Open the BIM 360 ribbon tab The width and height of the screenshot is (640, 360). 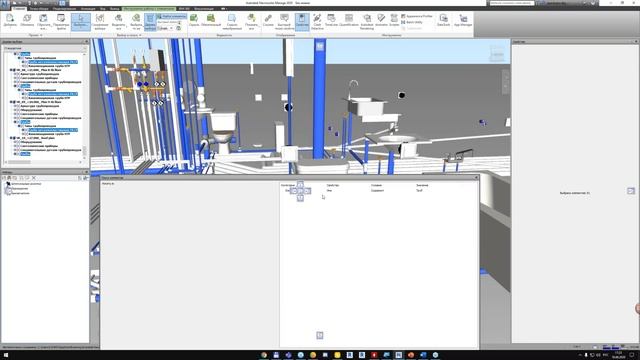[184, 9]
